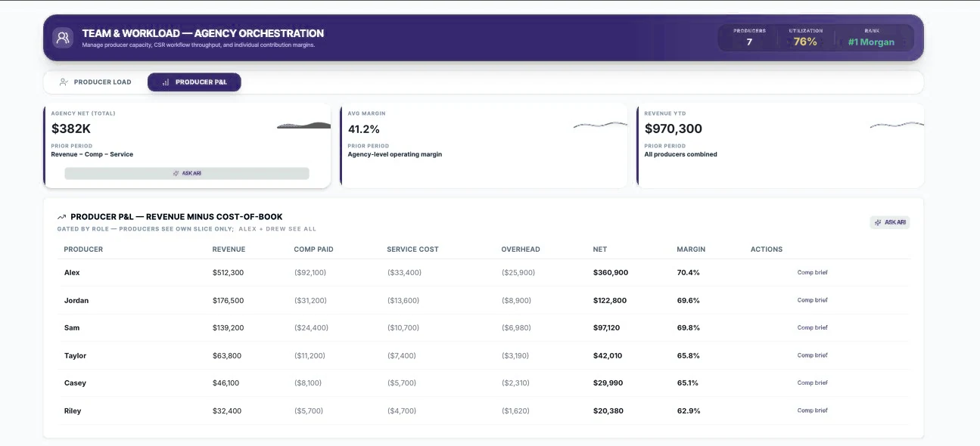
Task: Select the Producer P&L tab
Action: 194,82
